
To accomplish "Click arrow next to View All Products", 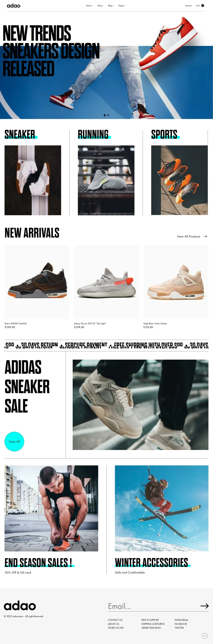I will (205, 236).
